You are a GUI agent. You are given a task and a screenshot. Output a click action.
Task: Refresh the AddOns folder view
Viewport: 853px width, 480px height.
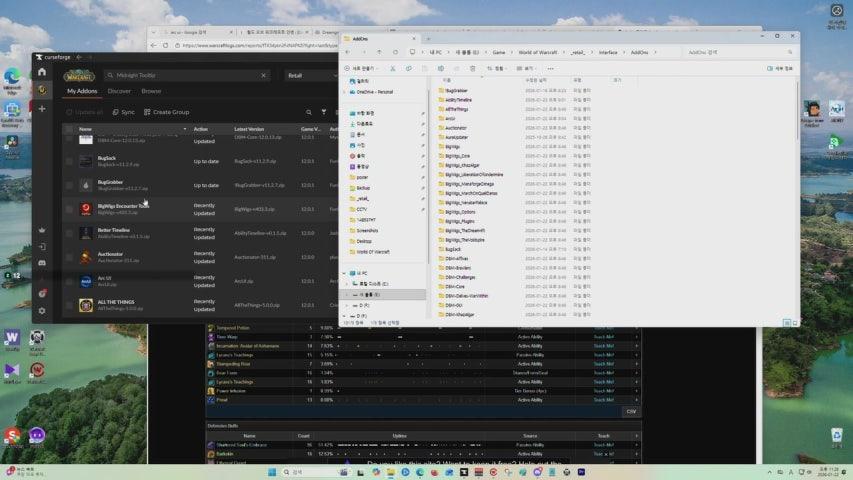point(395,52)
